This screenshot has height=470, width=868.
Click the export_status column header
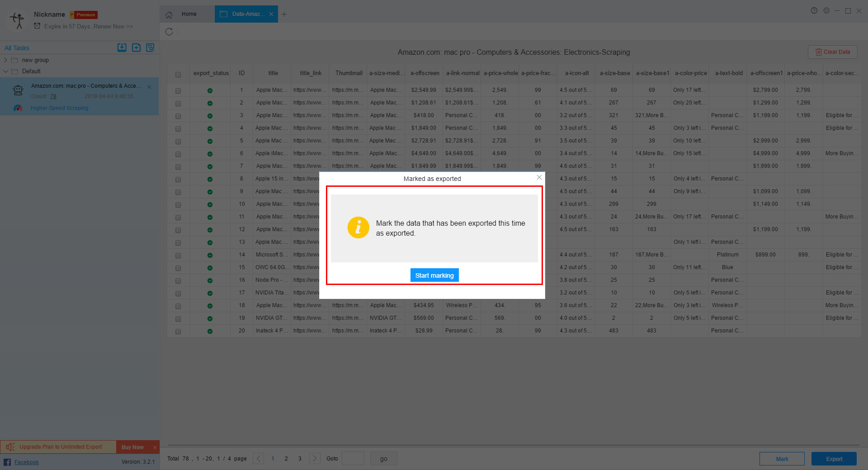[211, 73]
